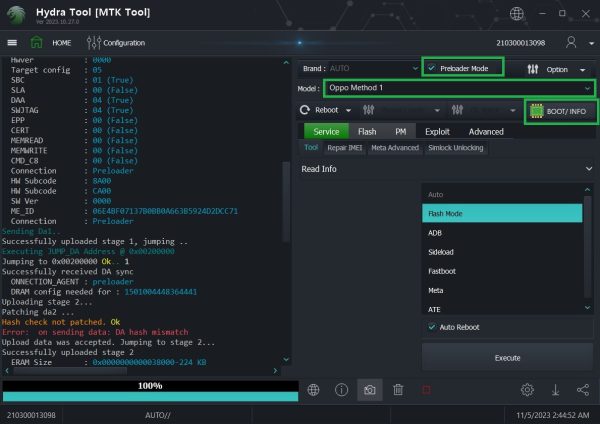Click the green HOME house icon
600x424 pixels.
[36, 42]
